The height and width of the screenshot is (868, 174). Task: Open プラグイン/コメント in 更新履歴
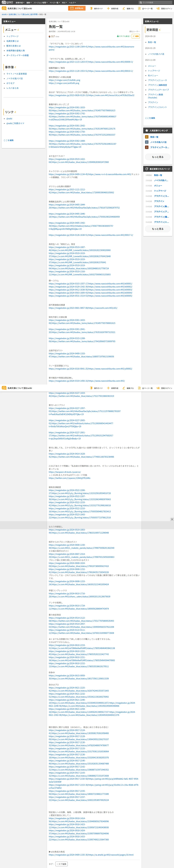coord(157,107)
